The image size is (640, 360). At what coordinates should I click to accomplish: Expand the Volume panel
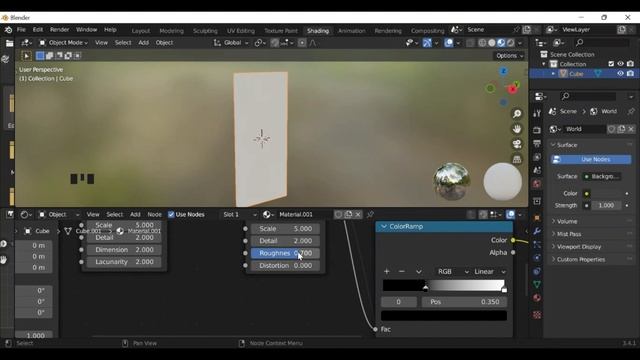[567, 221]
